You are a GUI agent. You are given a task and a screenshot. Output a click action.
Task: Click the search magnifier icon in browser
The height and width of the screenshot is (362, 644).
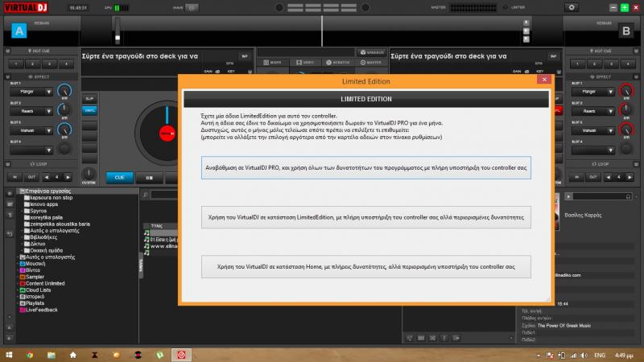pos(145,195)
